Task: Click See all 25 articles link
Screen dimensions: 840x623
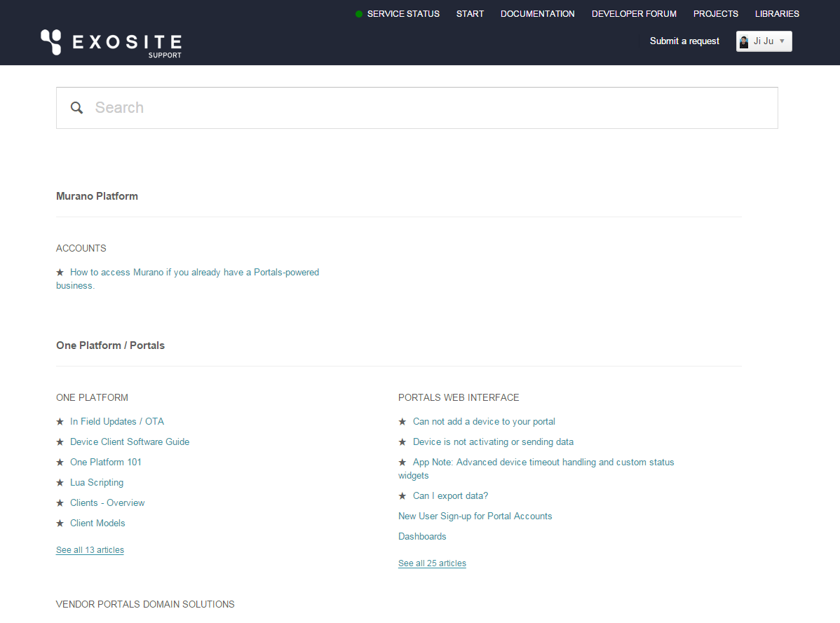Action: tap(433, 563)
